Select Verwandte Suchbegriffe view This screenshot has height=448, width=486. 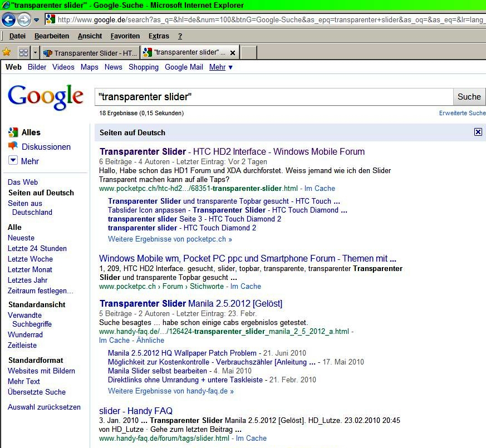point(30,319)
